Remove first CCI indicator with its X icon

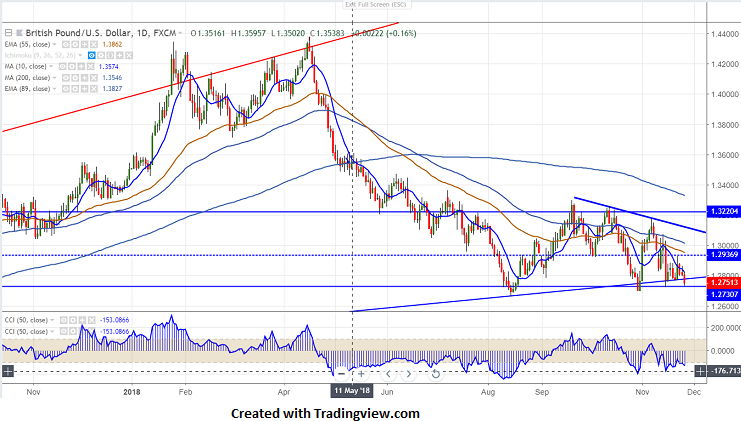pyautogui.click(x=92, y=320)
